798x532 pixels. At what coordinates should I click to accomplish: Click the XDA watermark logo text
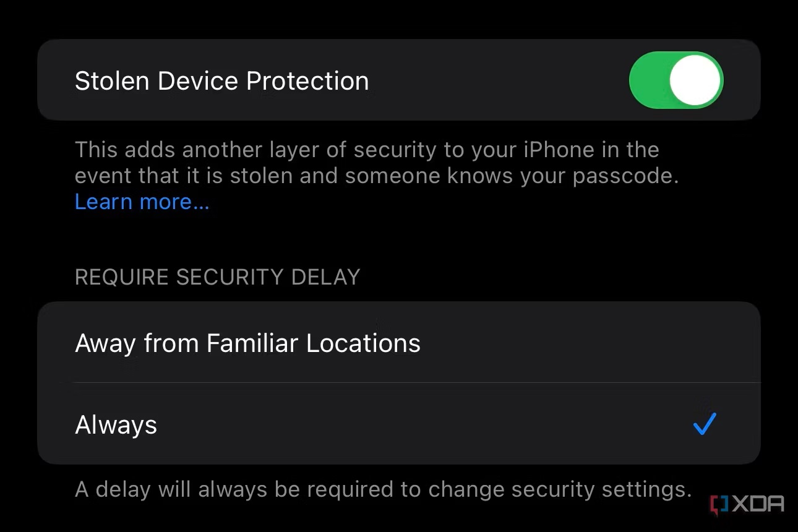[x=758, y=504]
